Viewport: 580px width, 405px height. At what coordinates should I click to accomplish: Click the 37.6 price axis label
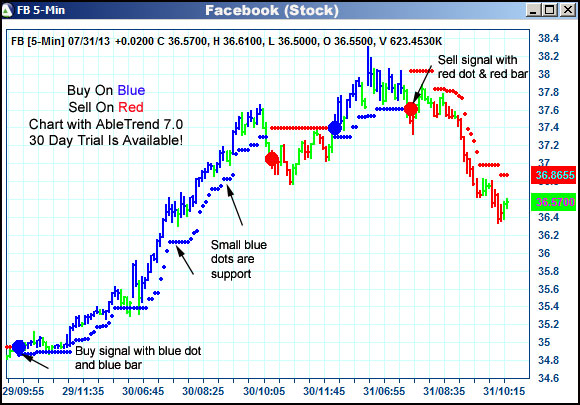click(x=548, y=110)
